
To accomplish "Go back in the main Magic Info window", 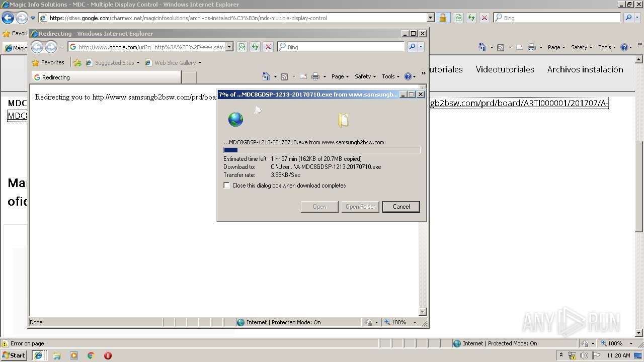I will click(8, 18).
